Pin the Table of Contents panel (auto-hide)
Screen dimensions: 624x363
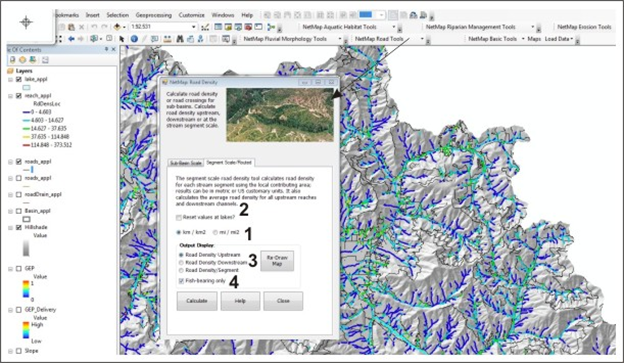[106, 49]
